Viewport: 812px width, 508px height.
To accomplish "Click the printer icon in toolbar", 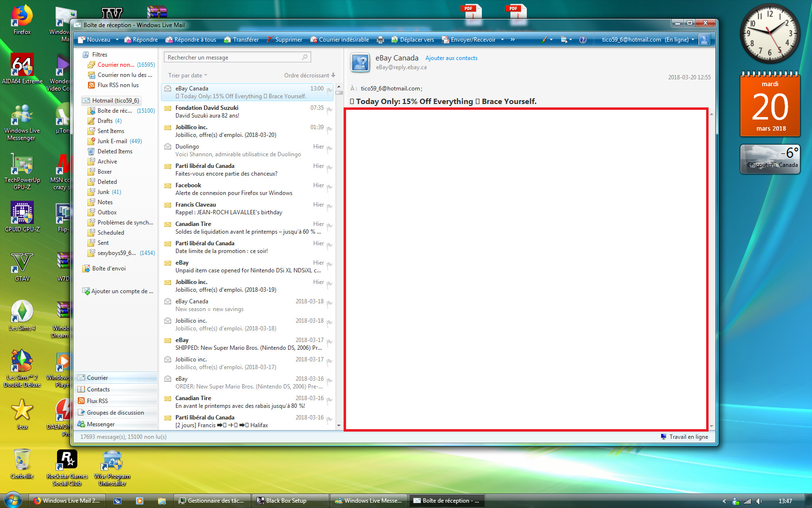I will point(380,40).
